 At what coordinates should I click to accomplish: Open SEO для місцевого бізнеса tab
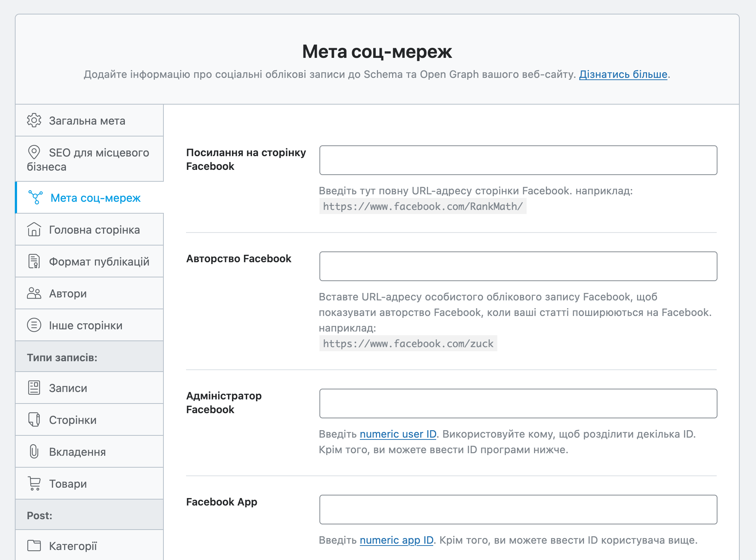[x=89, y=159]
